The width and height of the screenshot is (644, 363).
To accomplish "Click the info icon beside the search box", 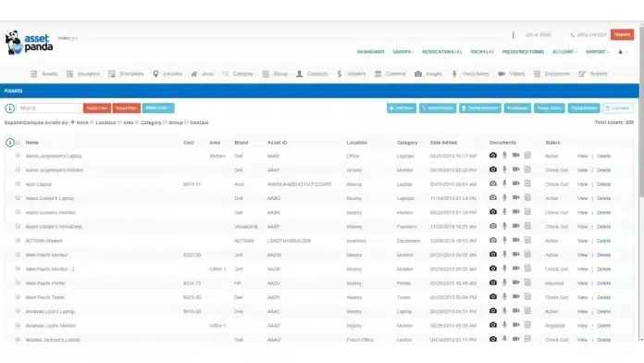I will (x=9, y=108).
